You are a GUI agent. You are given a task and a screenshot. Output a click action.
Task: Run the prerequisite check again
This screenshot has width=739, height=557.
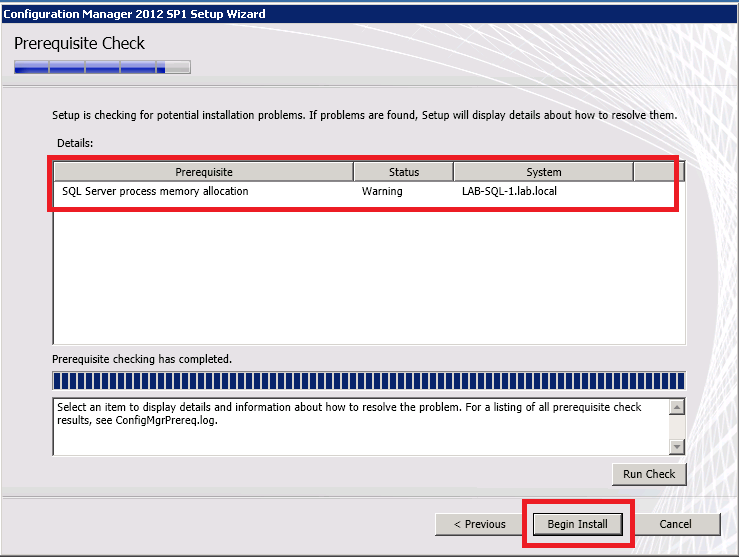point(649,474)
